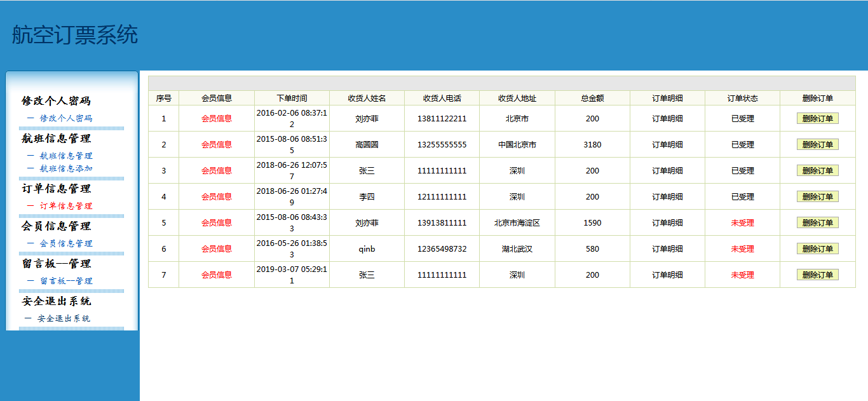Delete order number 7 dated 2019-03-07

point(818,275)
